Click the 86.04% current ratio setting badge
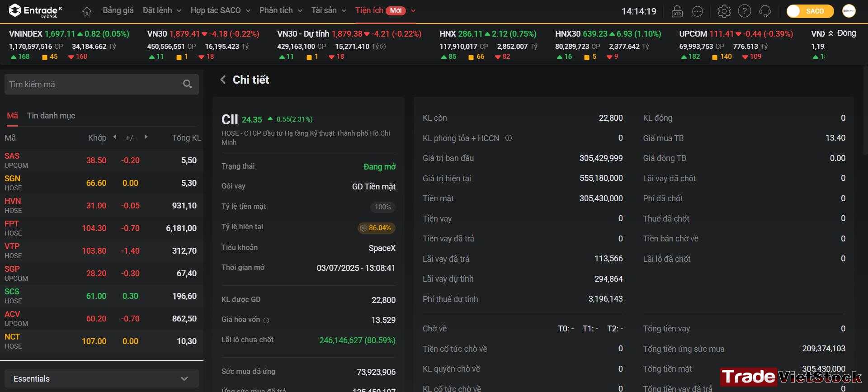This screenshot has width=868, height=392. pyautogui.click(x=376, y=228)
